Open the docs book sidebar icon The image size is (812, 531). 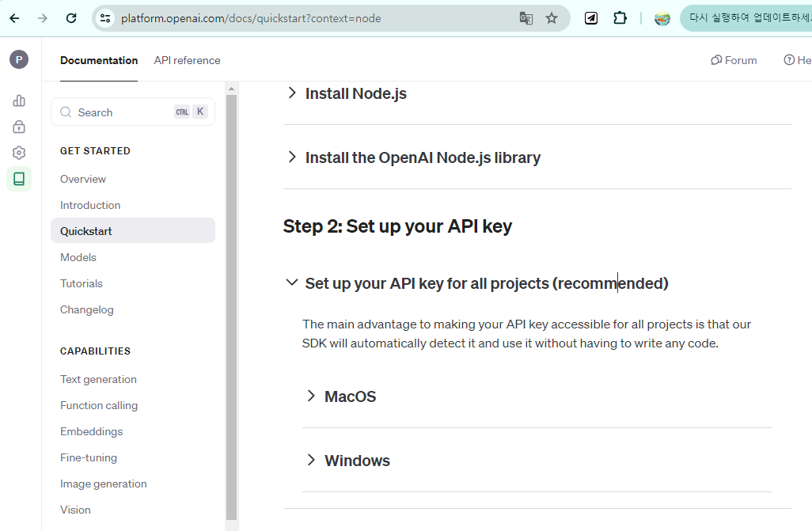point(19,180)
